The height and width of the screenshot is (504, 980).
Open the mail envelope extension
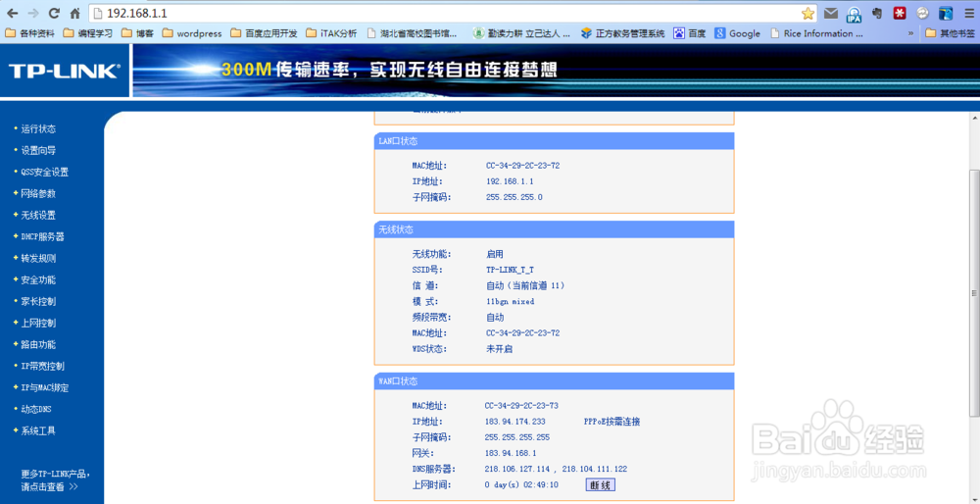831,13
